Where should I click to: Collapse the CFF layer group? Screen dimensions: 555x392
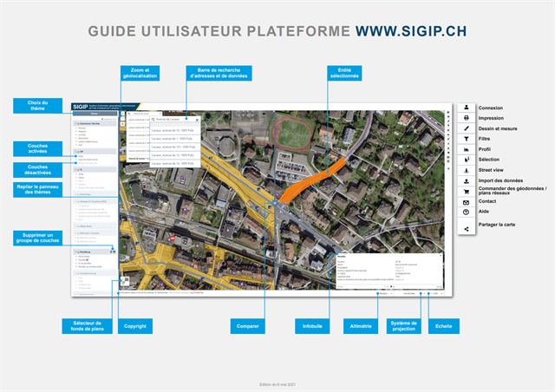point(95,152)
